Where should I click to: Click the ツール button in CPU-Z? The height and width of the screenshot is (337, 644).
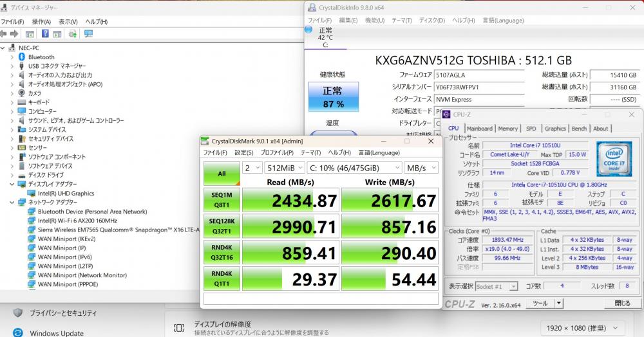(540, 304)
